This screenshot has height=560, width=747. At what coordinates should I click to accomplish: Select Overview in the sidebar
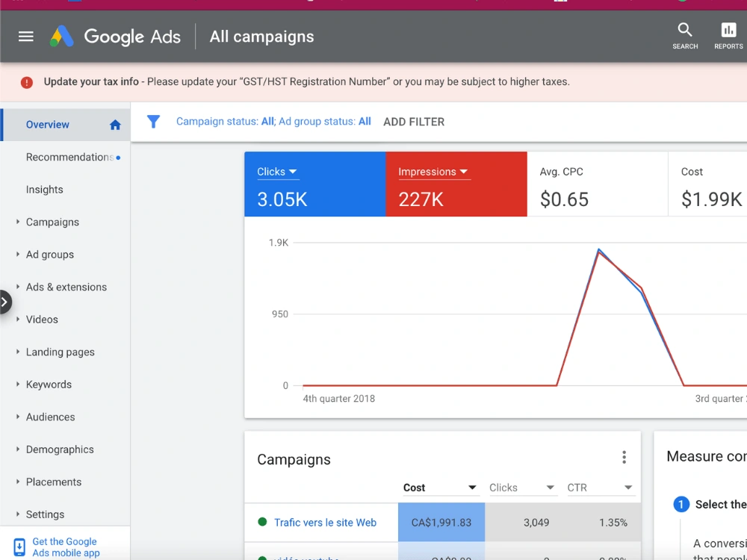click(65, 125)
